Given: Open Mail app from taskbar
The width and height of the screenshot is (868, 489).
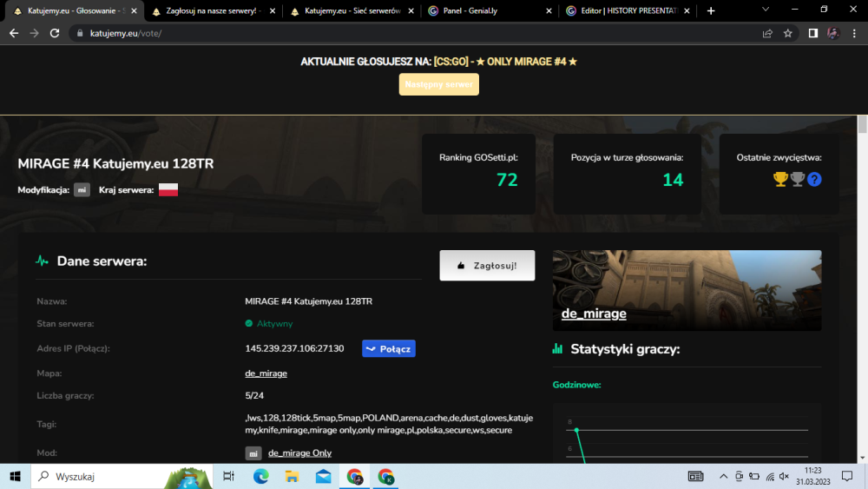Looking at the screenshot, I should [323, 476].
